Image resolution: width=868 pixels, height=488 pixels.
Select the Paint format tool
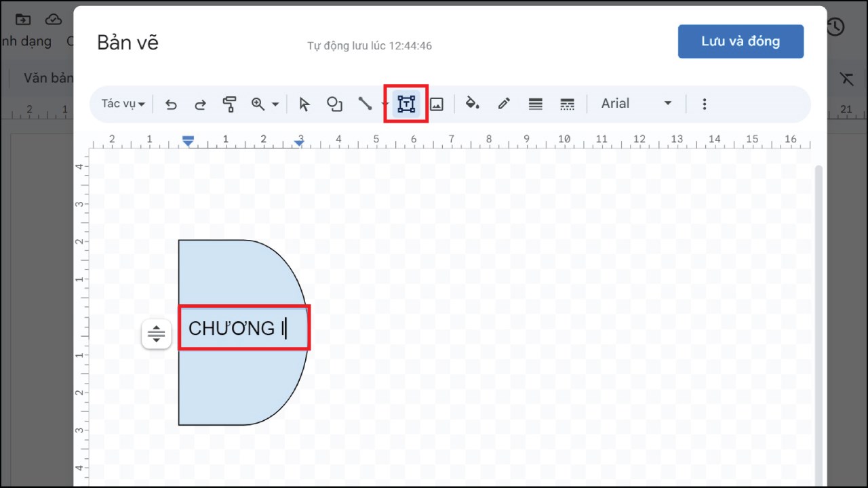coord(229,104)
